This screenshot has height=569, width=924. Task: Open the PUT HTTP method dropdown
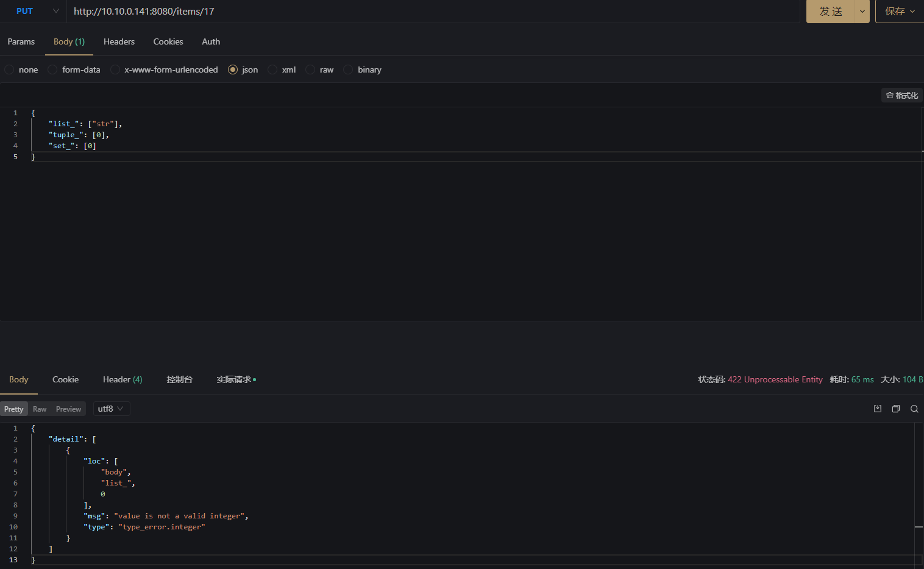tap(37, 11)
